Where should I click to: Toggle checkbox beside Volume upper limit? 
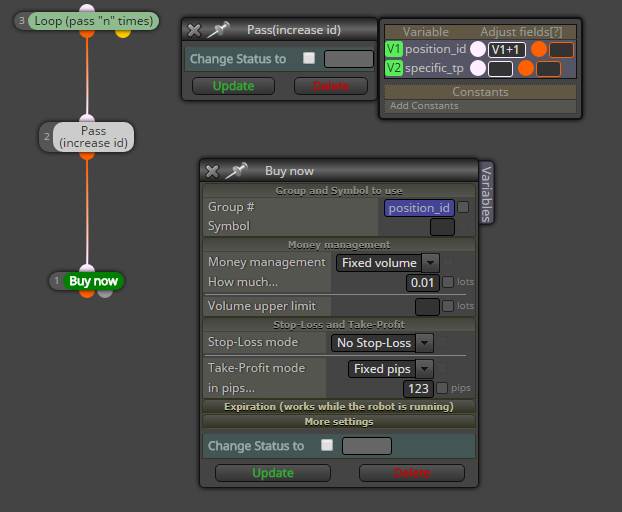click(x=448, y=306)
